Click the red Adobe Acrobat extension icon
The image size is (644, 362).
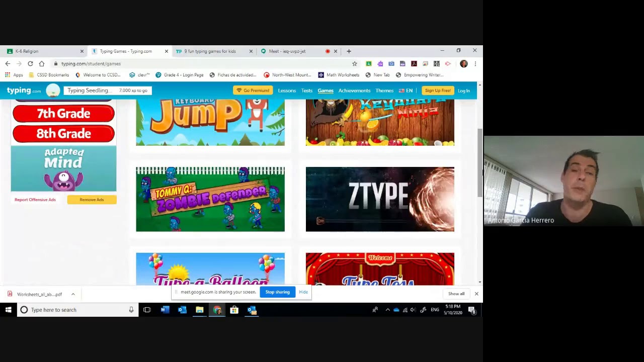(x=414, y=64)
